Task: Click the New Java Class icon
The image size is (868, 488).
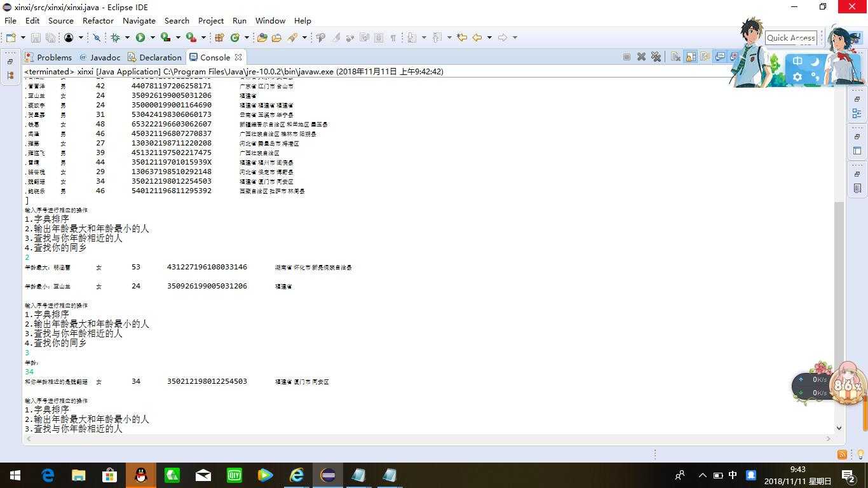Action: pyautogui.click(x=234, y=37)
